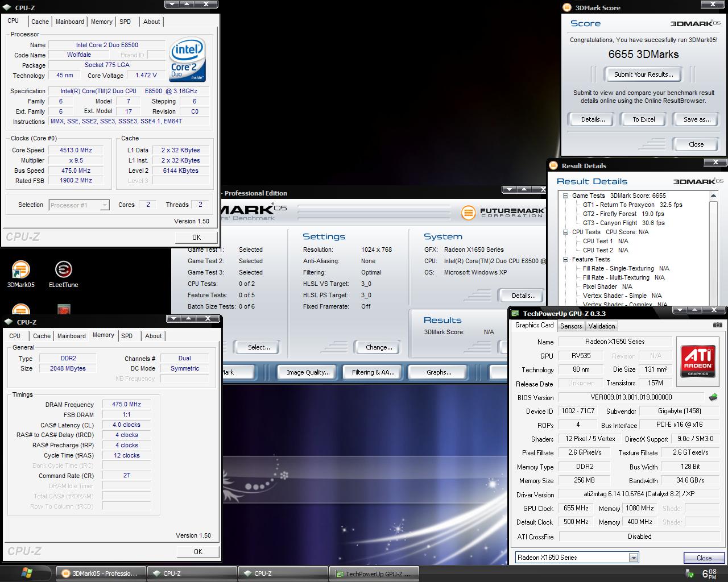Switch to the Sensors tab in GPU-Z

[x=571, y=326]
